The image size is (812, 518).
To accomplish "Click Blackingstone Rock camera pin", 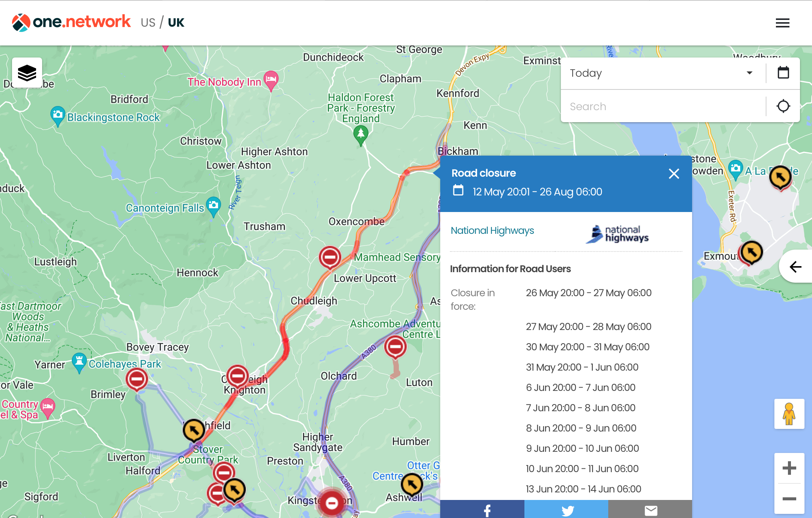I will coord(58,116).
